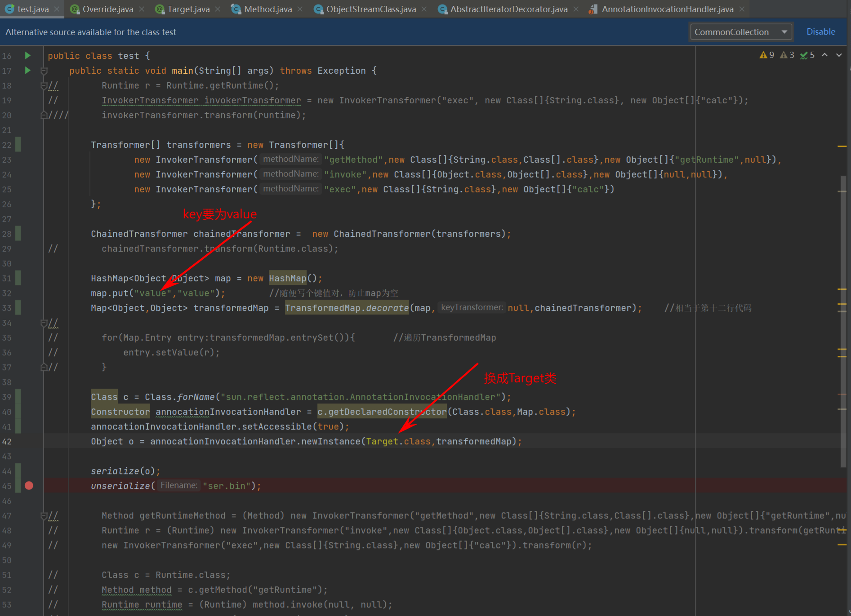Click Target.class argument on line 42
This screenshot has width=851, height=616.
pos(398,442)
